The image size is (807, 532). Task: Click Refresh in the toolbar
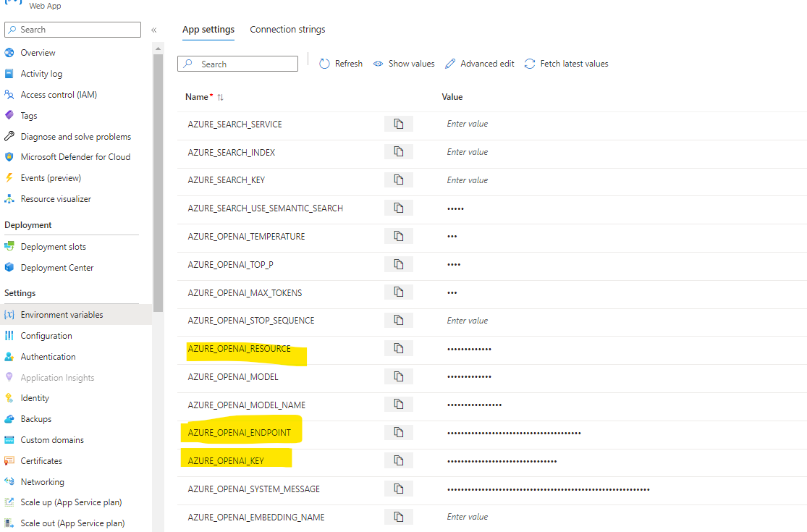pos(341,64)
